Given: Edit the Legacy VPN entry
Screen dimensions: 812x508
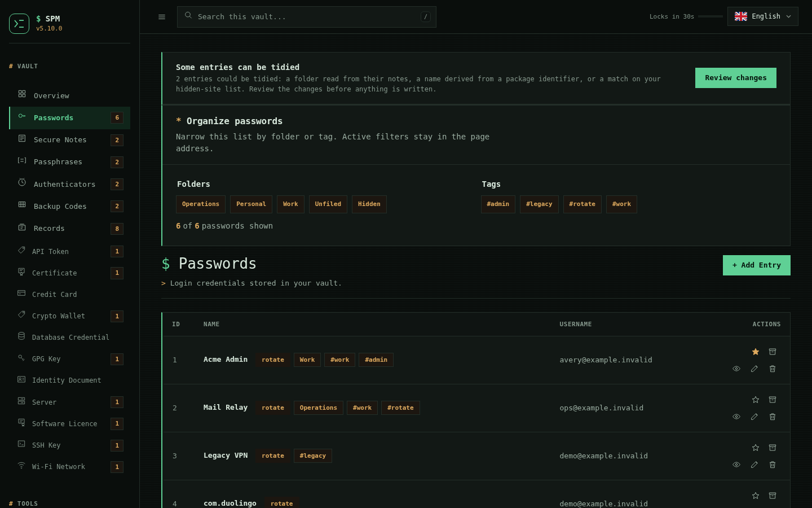Looking at the screenshot, I should [x=754, y=465].
